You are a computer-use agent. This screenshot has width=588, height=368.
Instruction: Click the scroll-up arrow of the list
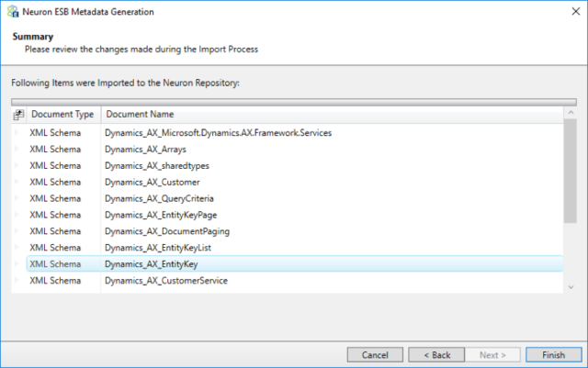tap(571, 113)
